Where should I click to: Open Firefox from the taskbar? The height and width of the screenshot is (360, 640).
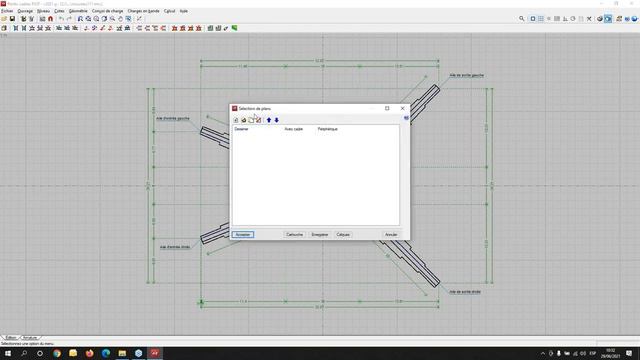coord(89,353)
